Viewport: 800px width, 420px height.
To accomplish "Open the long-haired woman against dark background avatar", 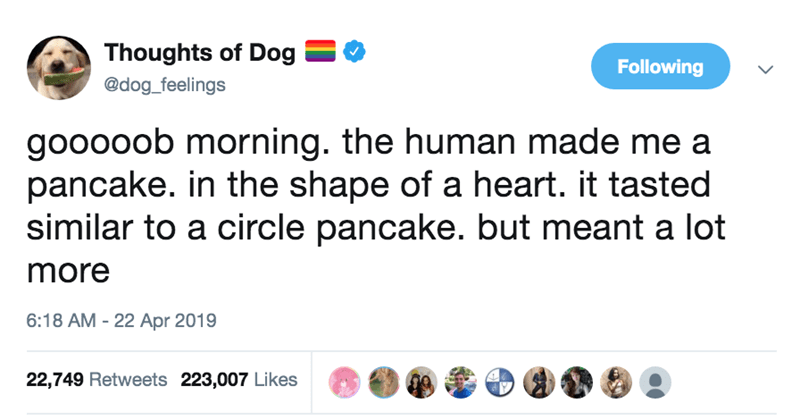I will point(578,382).
